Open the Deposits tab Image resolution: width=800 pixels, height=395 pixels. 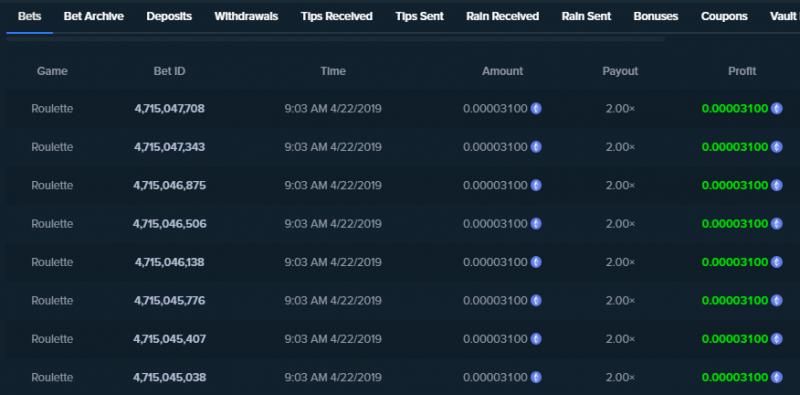coord(169,16)
